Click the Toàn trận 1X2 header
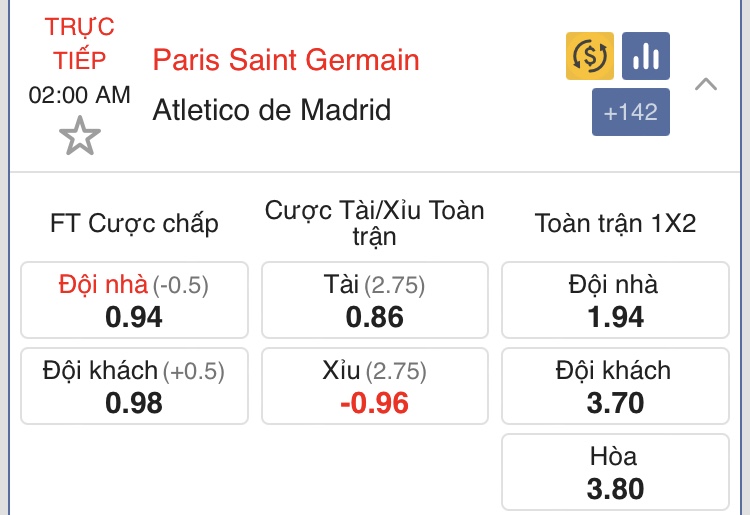 (615, 223)
